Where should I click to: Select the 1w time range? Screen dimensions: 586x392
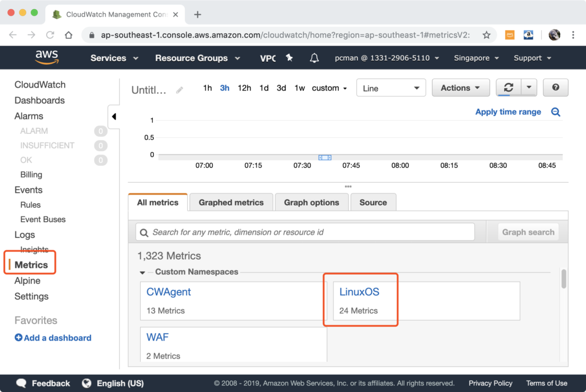coord(299,88)
